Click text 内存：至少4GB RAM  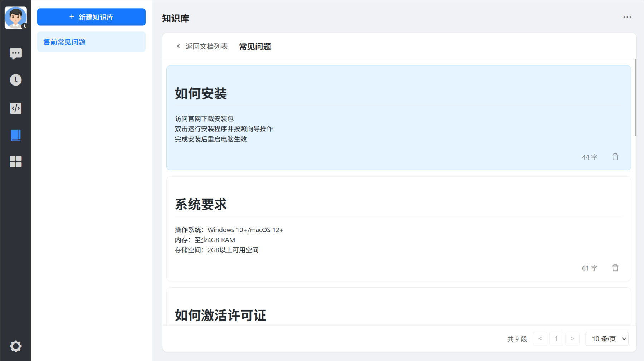(205, 240)
